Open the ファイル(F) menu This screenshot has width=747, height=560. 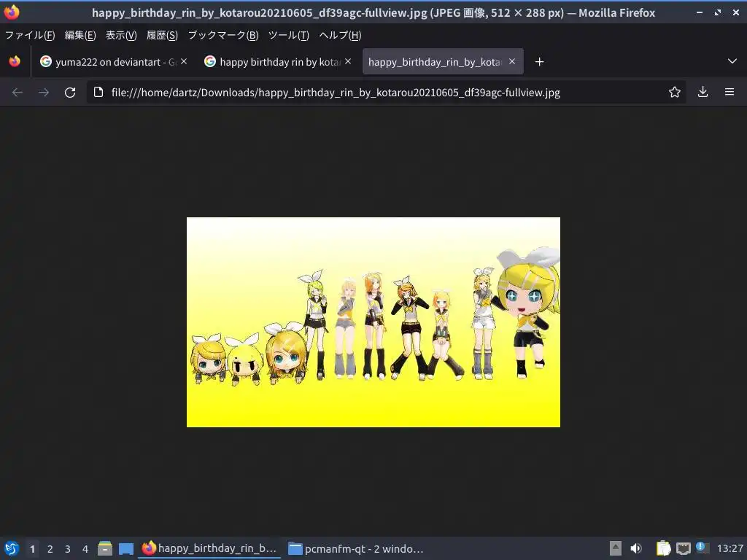pyautogui.click(x=30, y=35)
